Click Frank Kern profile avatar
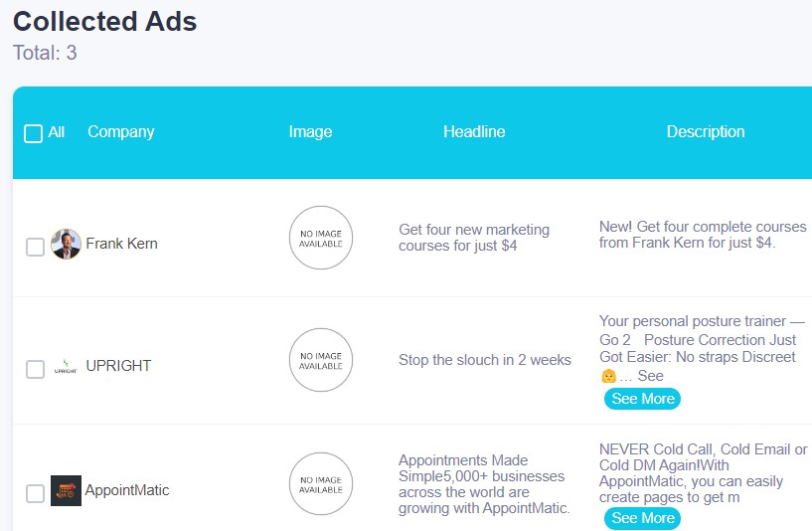Image resolution: width=812 pixels, height=531 pixels. point(66,244)
